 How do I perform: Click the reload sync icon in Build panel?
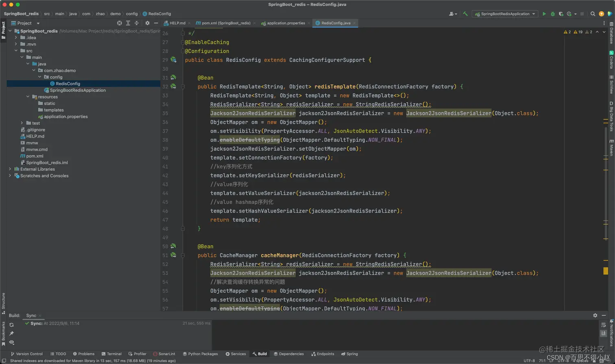(x=11, y=325)
